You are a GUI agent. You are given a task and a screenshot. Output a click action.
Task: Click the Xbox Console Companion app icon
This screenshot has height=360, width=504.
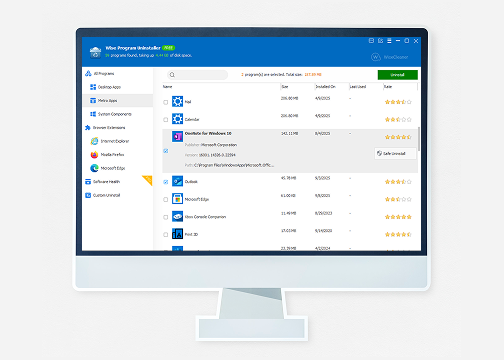point(177,216)
